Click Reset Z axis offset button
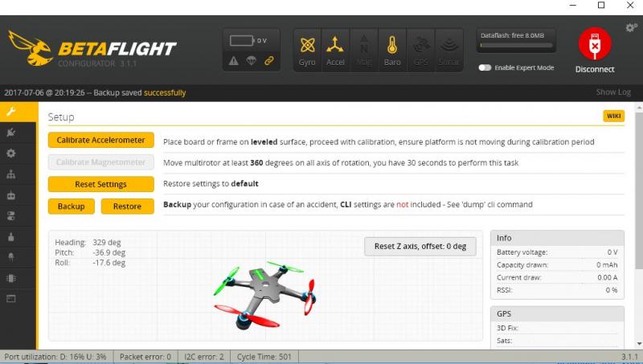This screenshot has width=643, height=364. coord(420,247)
